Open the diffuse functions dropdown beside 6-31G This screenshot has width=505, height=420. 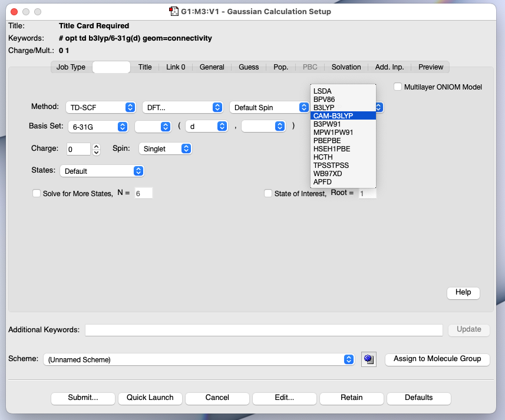point(153,127)
